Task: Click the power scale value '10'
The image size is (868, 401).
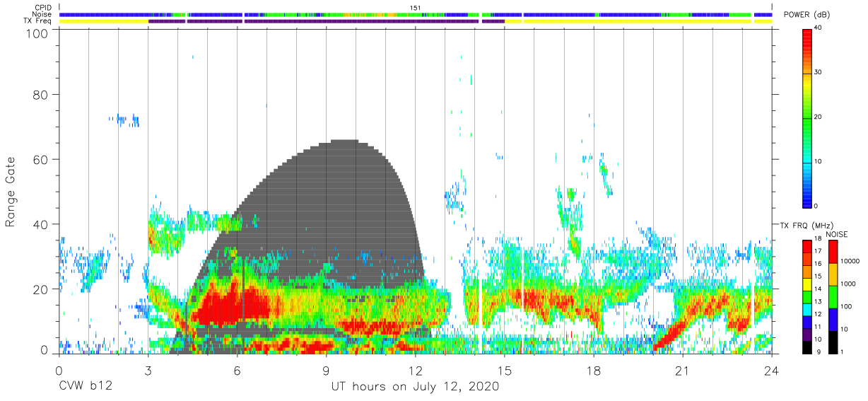Action: click(x=819, y=161)
